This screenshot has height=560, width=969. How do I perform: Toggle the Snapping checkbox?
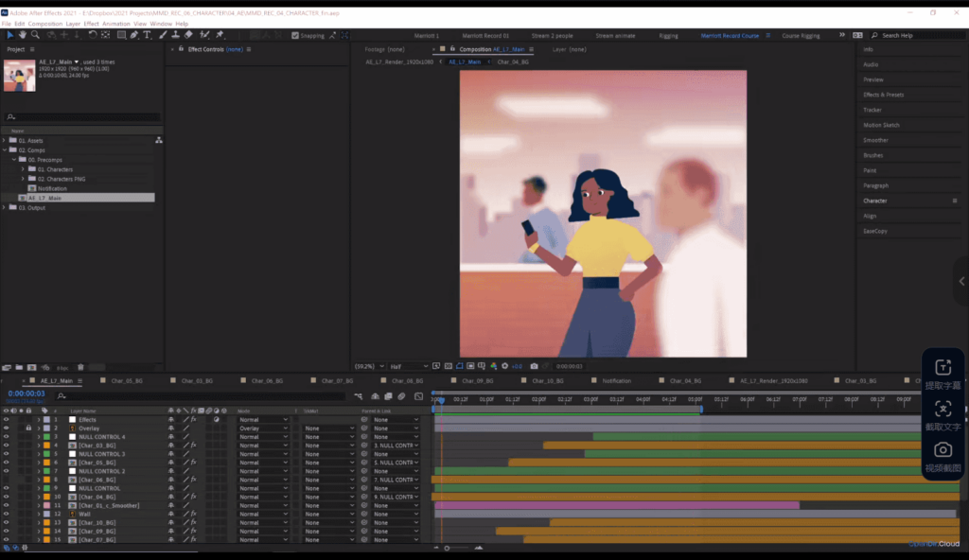(x=295, y=36)
